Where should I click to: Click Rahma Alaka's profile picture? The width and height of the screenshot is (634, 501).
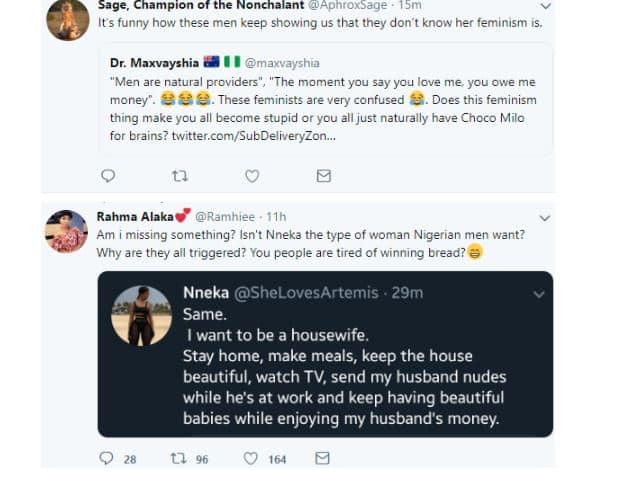68,232
